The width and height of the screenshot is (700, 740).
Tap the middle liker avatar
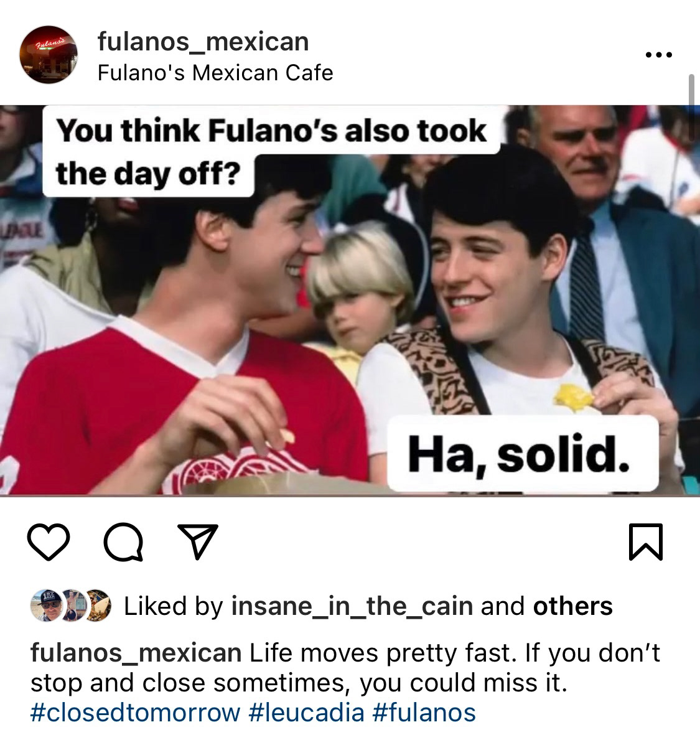click(72, 606)
